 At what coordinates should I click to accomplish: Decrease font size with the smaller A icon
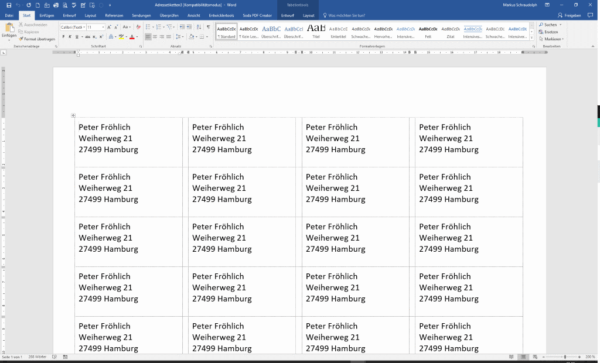point(116,27)
